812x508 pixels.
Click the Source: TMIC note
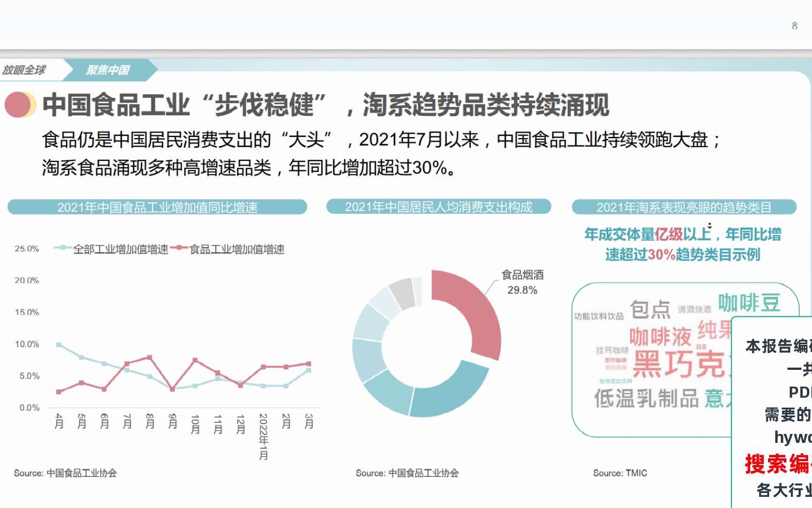point(620,473)
